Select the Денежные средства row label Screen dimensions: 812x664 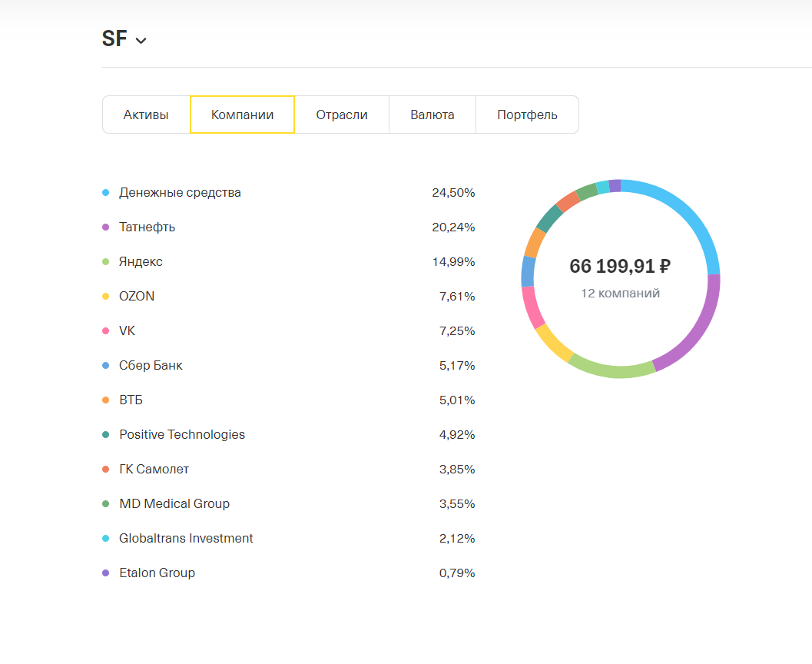[x=180, y=193]
